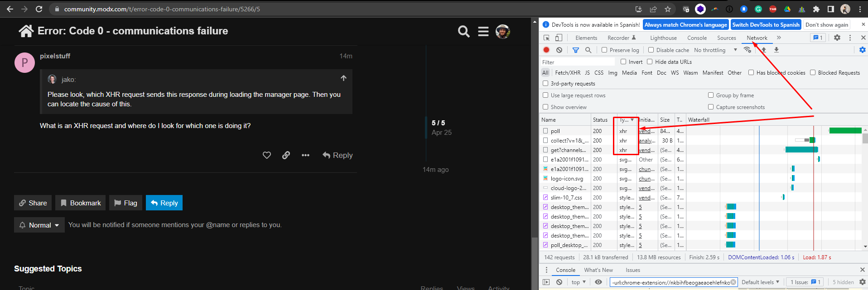Click the blue Reply button

[x=164, y=203]
